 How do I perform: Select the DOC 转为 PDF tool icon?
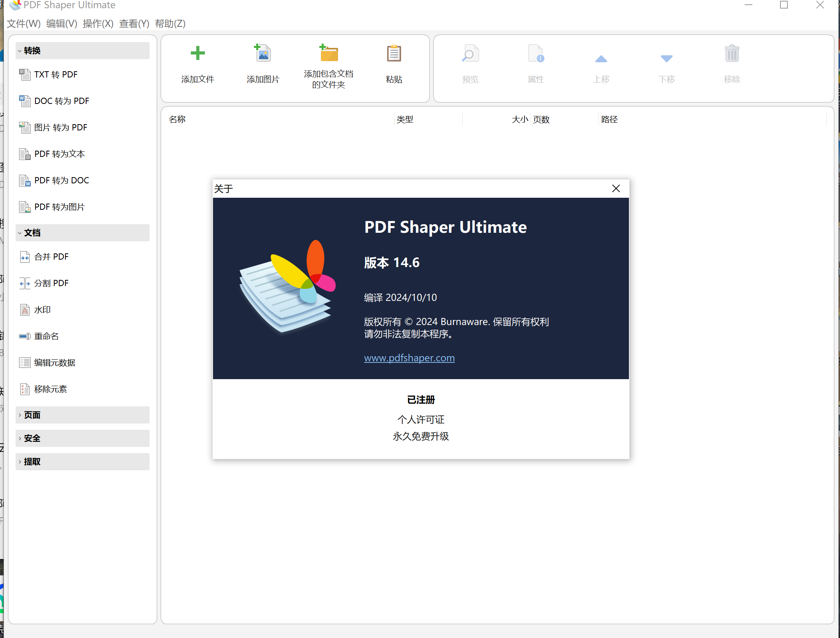pos(25,101)
